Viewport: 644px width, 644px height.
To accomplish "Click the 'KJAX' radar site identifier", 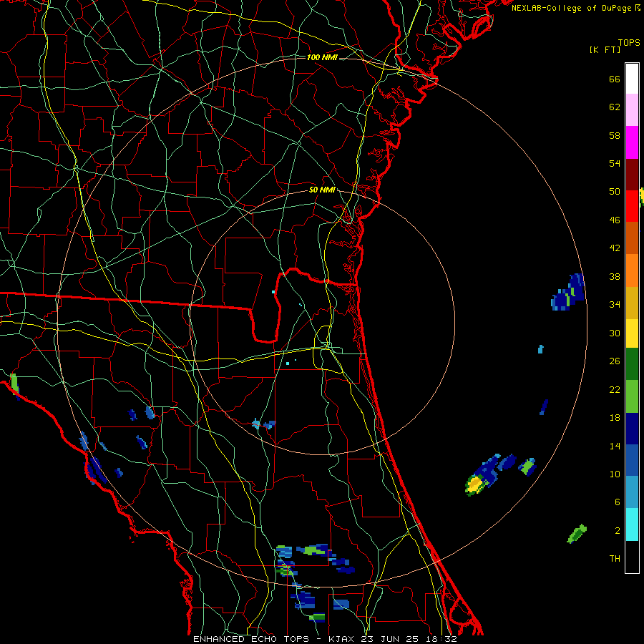I will tap(342, 639).
